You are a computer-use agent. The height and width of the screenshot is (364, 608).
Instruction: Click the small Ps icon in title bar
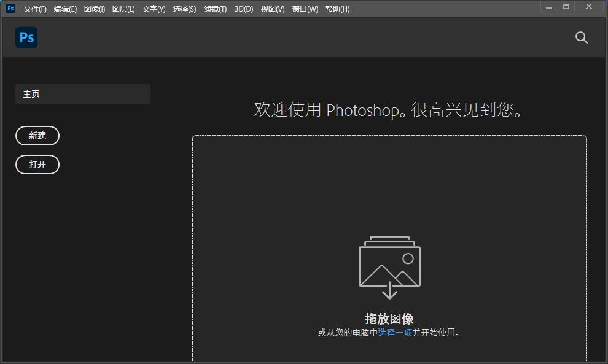click(x=10, y=8)
